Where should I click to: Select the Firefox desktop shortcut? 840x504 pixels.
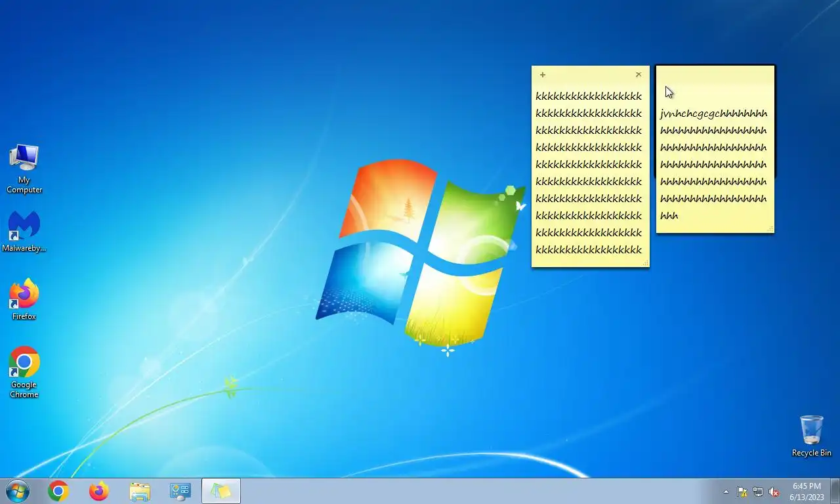(x=24, y=301)
